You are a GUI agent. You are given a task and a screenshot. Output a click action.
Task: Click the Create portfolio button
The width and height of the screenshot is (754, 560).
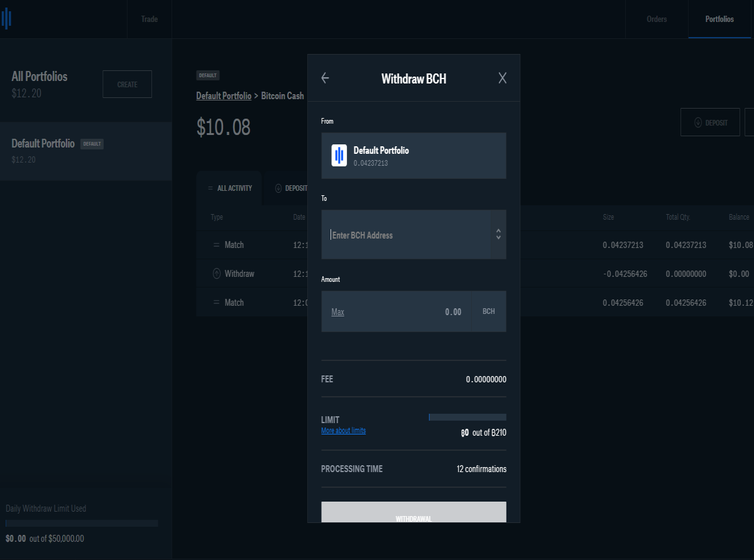[128, 84]
